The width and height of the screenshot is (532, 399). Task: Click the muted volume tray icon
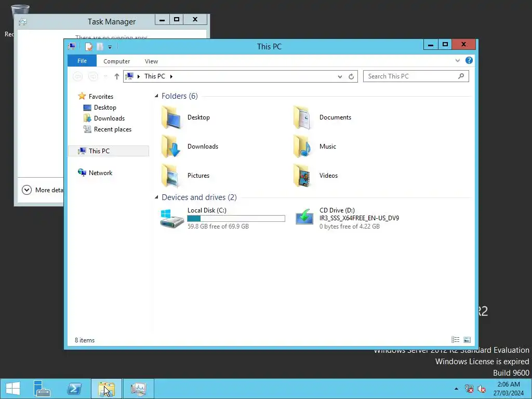(482, 389)
